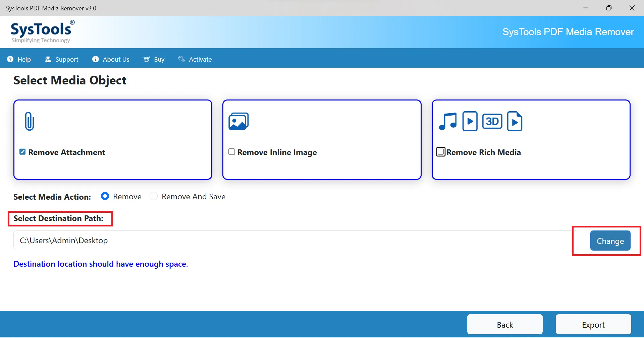The height and width of the screenshot is (338, 644).
Task: Click the Select Media Object heading
Action: [70, 80]
